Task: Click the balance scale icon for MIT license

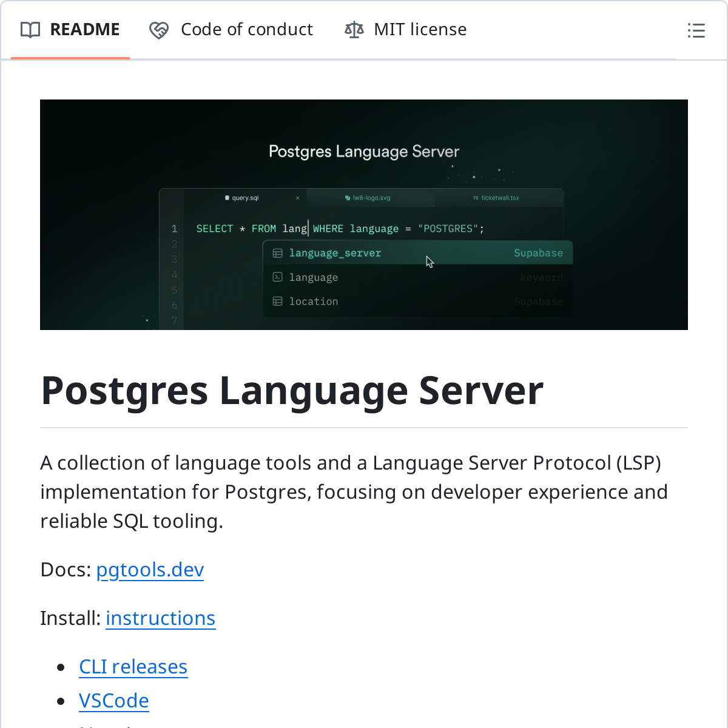Action: [x=354, y=30]
